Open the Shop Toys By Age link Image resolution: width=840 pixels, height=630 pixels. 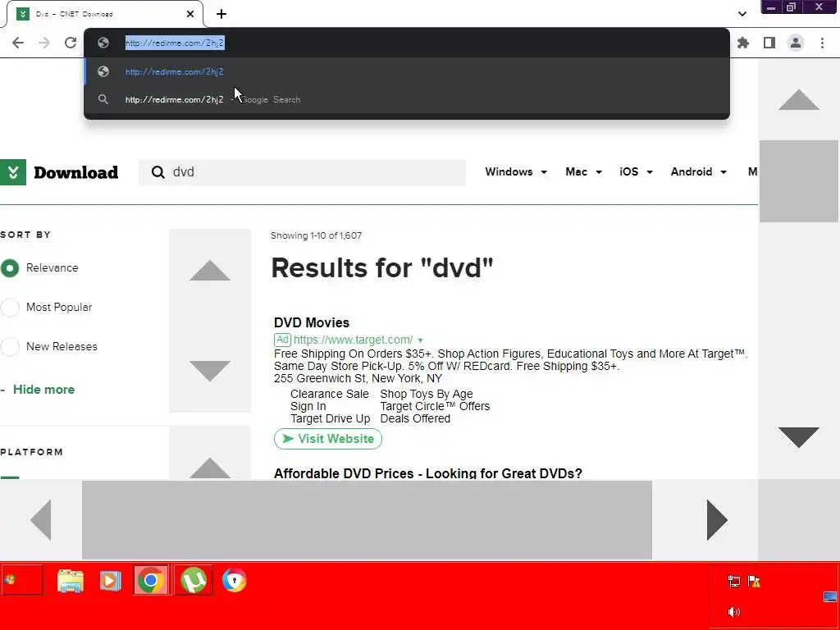click(x=427, y=394)
